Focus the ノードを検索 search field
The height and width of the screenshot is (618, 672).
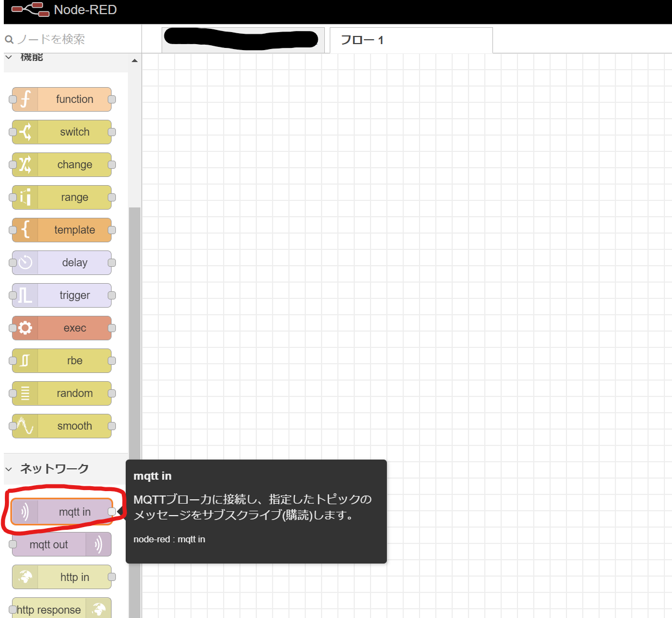pyautogui.click(x=72, y=39)
